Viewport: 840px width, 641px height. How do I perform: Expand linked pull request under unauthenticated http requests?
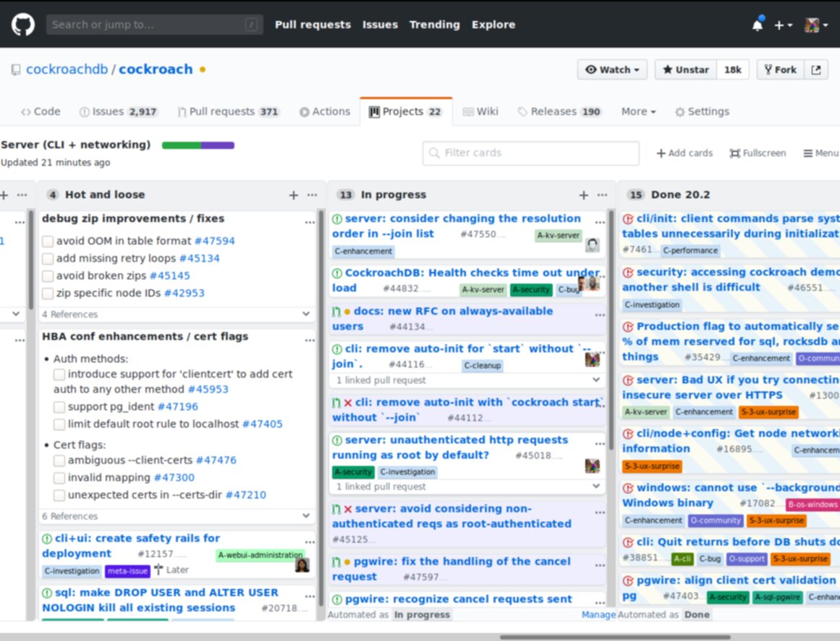coord(595,486)
